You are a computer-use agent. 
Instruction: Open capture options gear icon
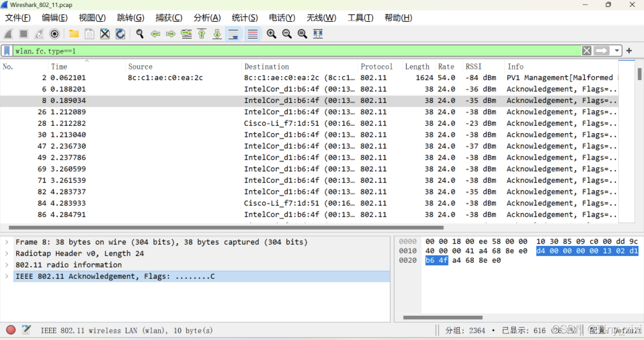pos(54,34)
